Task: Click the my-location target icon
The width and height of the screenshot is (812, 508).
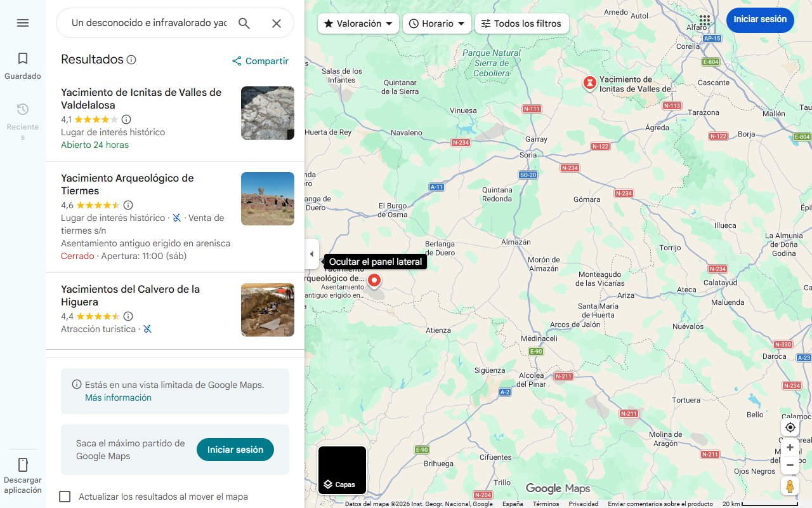Action: [x=790, y=427]
